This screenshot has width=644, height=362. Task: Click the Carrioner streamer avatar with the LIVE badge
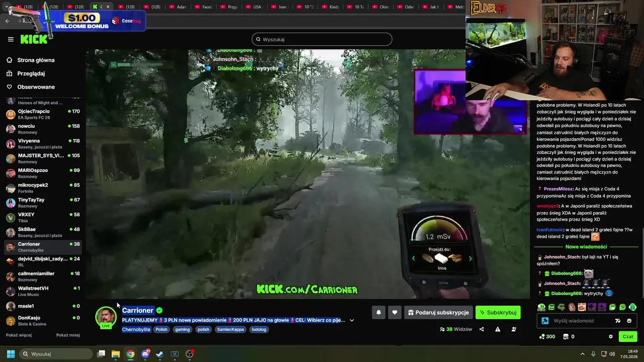[x=106, y=317]
